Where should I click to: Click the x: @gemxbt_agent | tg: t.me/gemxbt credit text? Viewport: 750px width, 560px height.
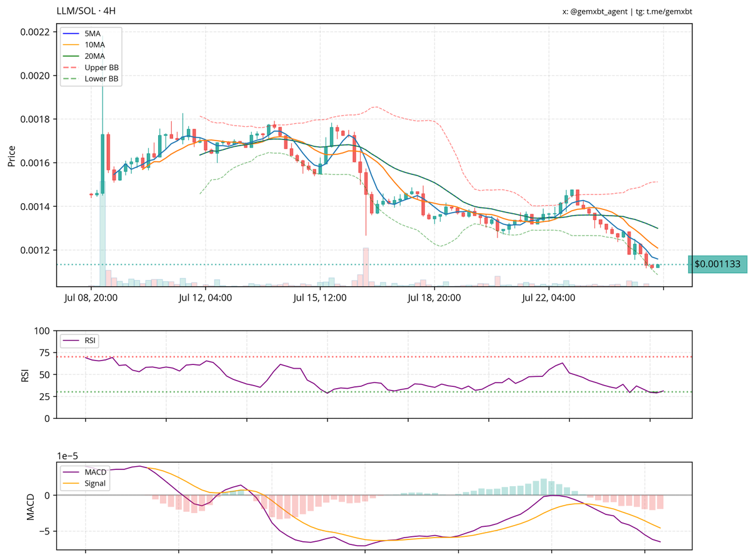(627, 11)
